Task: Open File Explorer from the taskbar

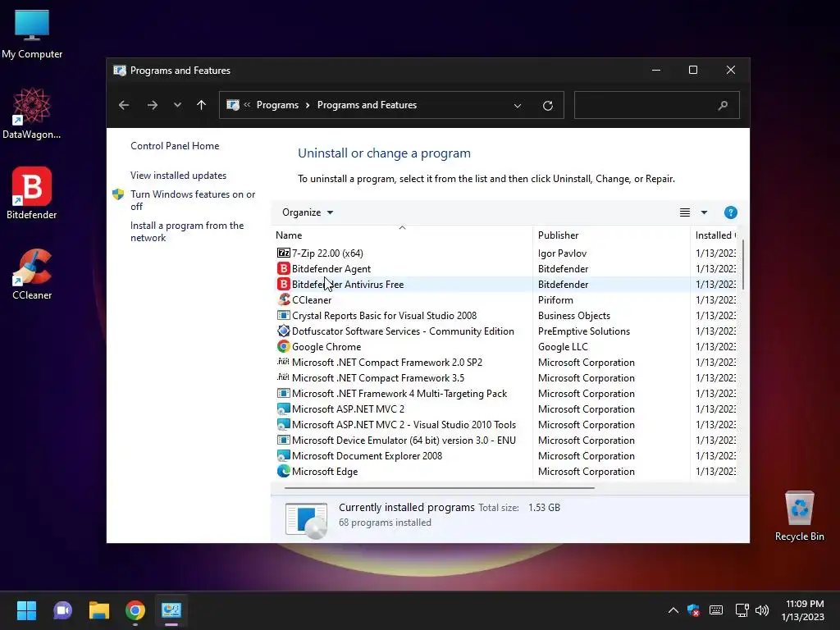Action: (99, 610)
